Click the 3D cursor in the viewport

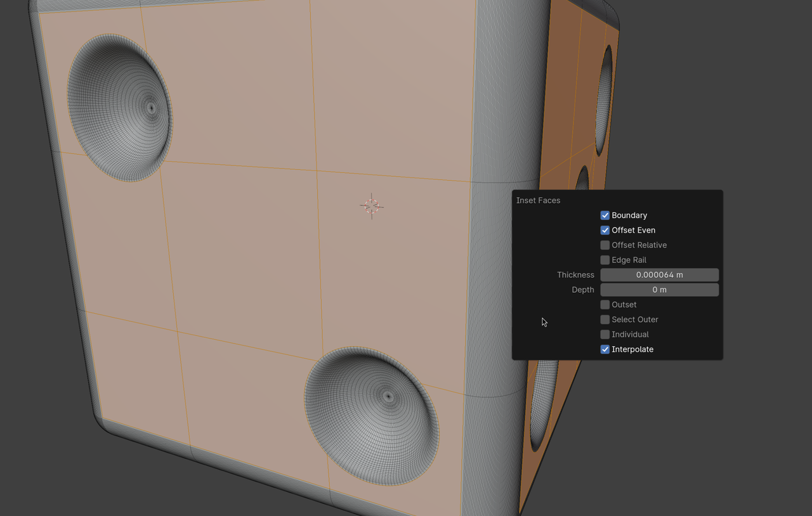[372, 206]
